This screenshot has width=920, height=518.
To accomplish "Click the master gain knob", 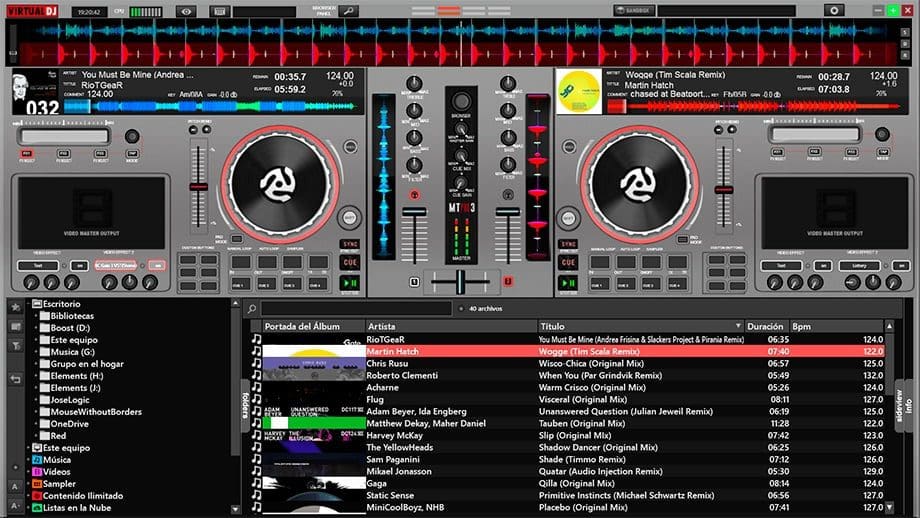I will tap(461, 129).
